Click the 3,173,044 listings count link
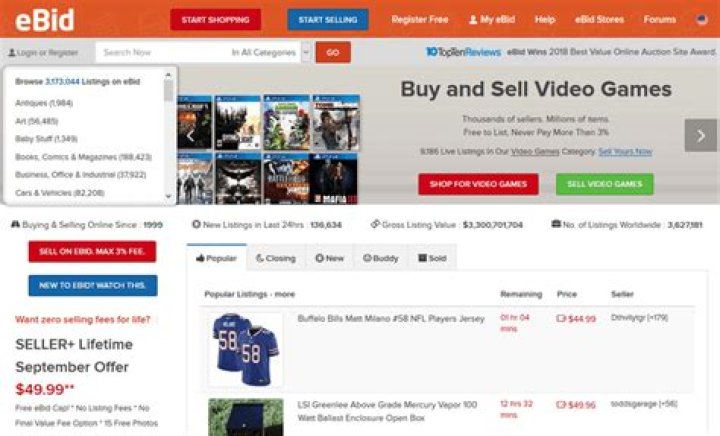The height and width of the screenshot is (436, 720). point(62,82)
